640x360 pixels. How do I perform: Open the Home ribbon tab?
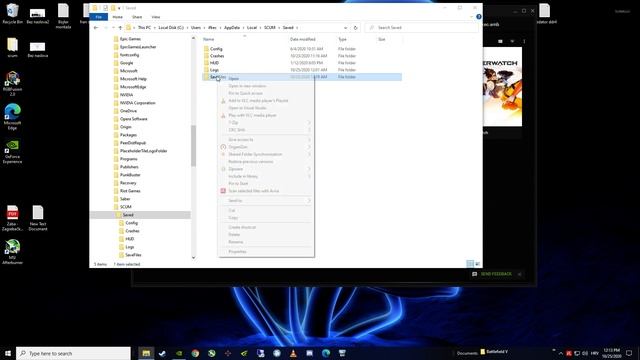point(118,17)
